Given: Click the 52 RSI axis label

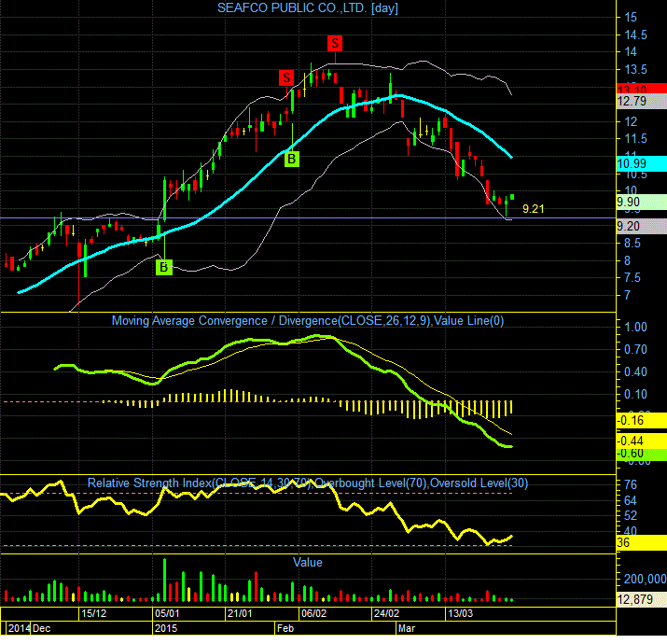Looking at the screenshot, I should pos(631,516).
